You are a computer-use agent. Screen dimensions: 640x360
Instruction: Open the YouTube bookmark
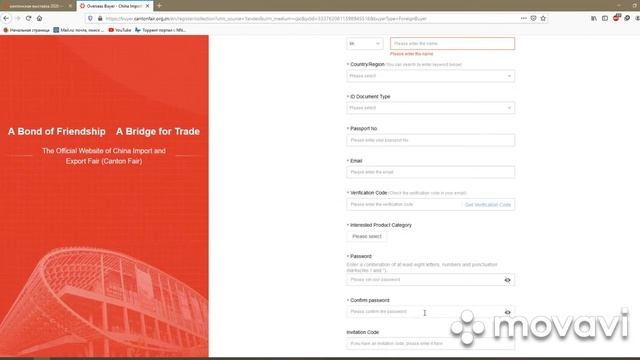coord(120,30)
